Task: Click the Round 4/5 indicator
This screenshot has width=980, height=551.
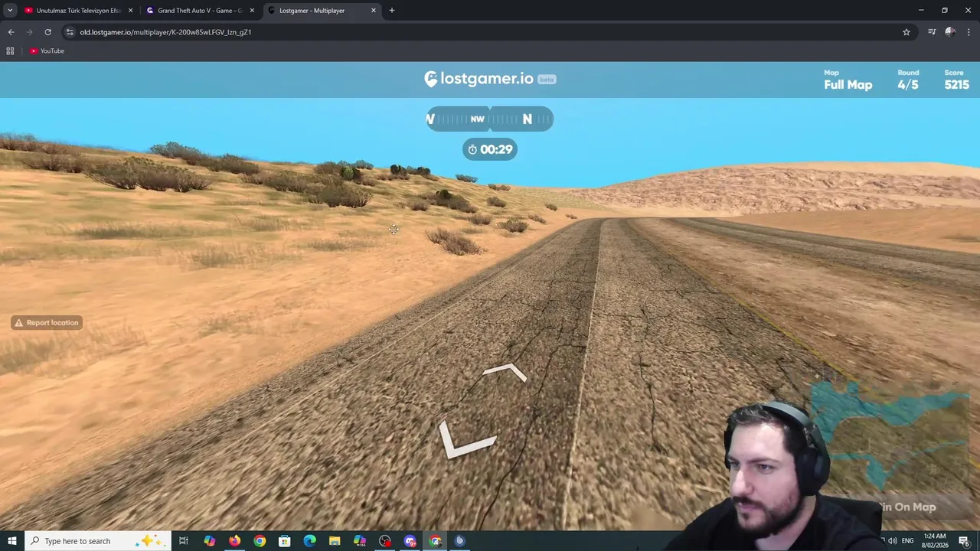Action: tap(908, 80)
